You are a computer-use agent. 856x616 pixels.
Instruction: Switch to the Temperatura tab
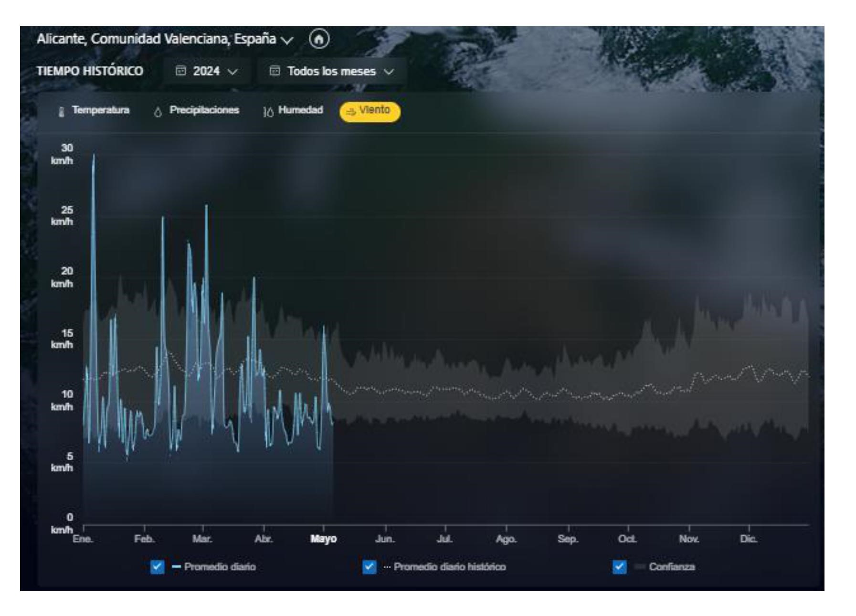pos(100,110)
